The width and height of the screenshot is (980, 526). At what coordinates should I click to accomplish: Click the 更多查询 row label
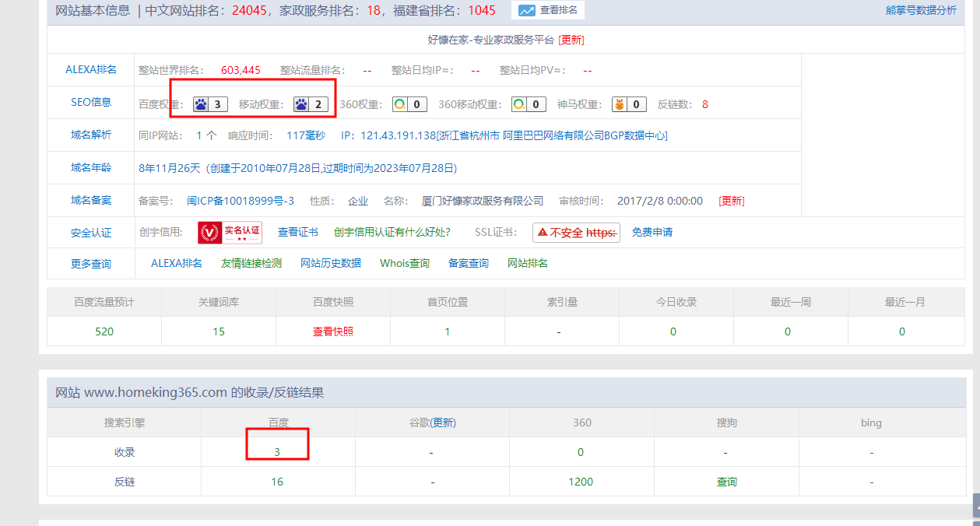pyautogui.click(x=91, y=264)
